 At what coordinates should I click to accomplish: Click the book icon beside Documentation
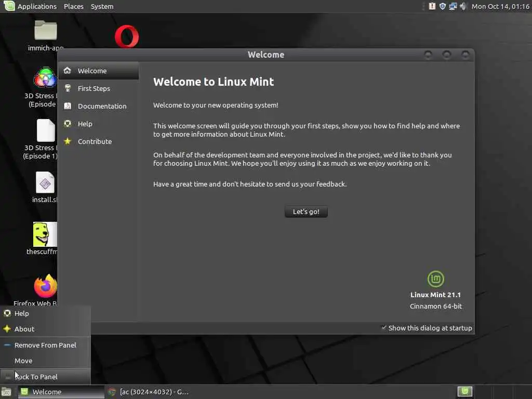[x=68, y=106]
